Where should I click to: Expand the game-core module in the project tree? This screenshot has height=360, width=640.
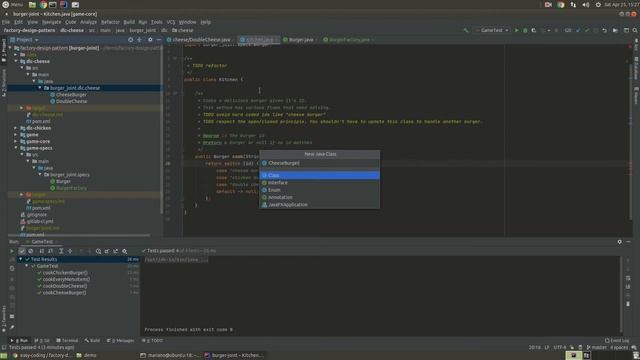click(x=16, y=141)
